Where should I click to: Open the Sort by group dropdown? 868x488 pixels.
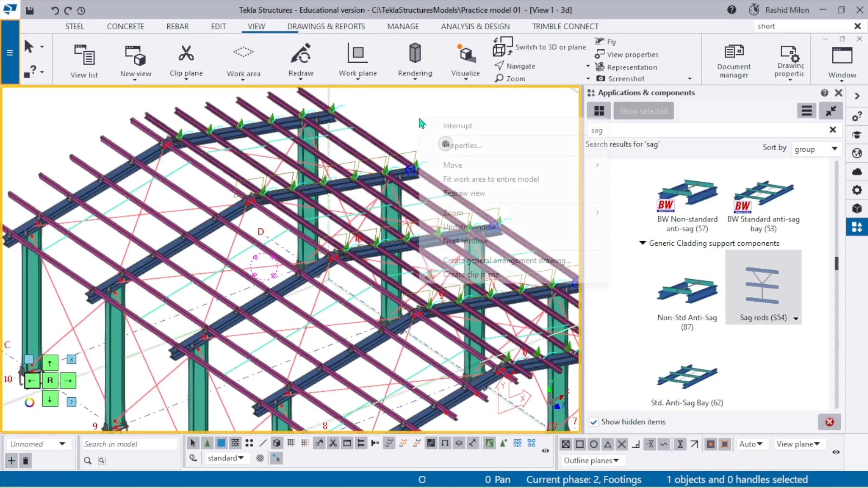click(816, 149)
